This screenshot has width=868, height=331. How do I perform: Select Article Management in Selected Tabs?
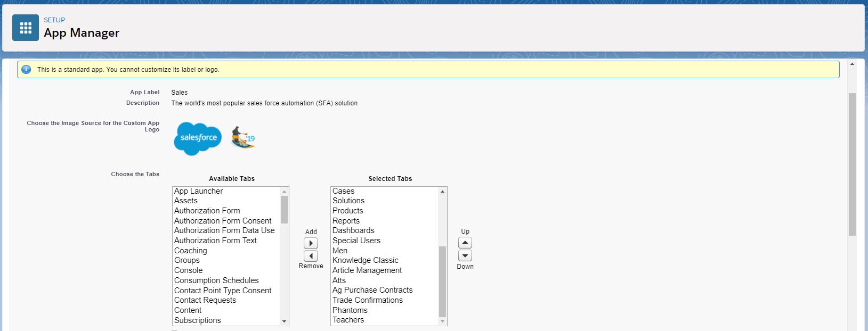(x=384, y=270)
